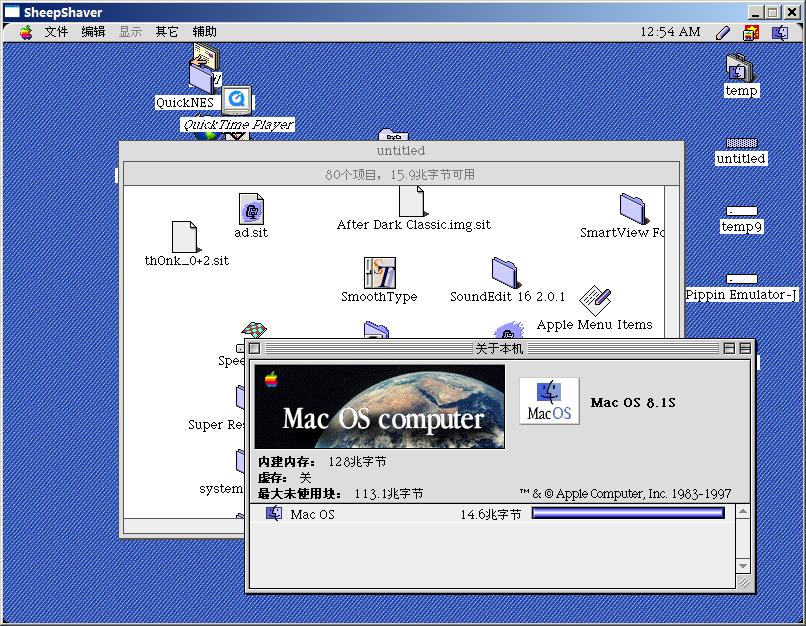Click the resize corner of 关于本机 window
This screenshot has height=626, width=806.
(x=743, y=582)
